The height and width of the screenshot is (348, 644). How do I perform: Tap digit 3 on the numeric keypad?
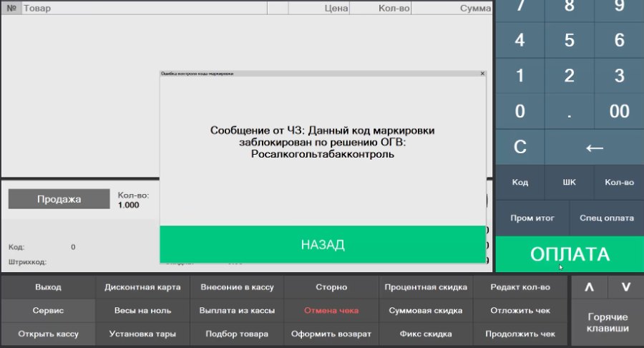[x=620, y=76]
